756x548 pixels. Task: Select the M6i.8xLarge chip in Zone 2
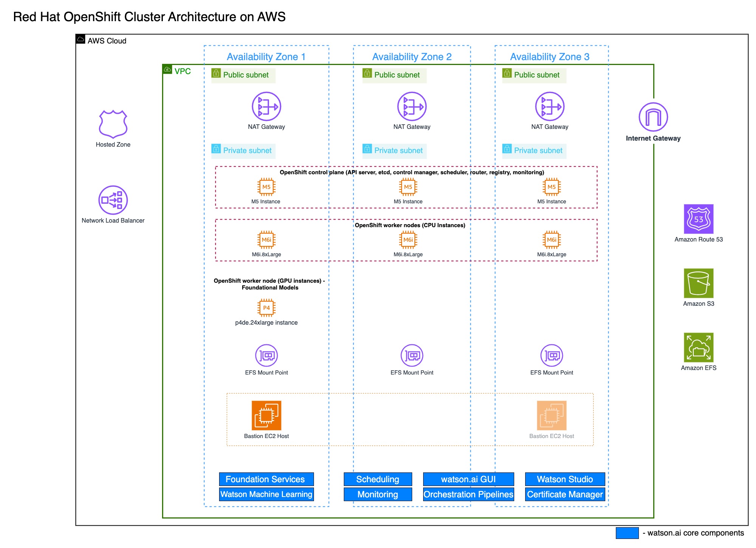[408, 240]
